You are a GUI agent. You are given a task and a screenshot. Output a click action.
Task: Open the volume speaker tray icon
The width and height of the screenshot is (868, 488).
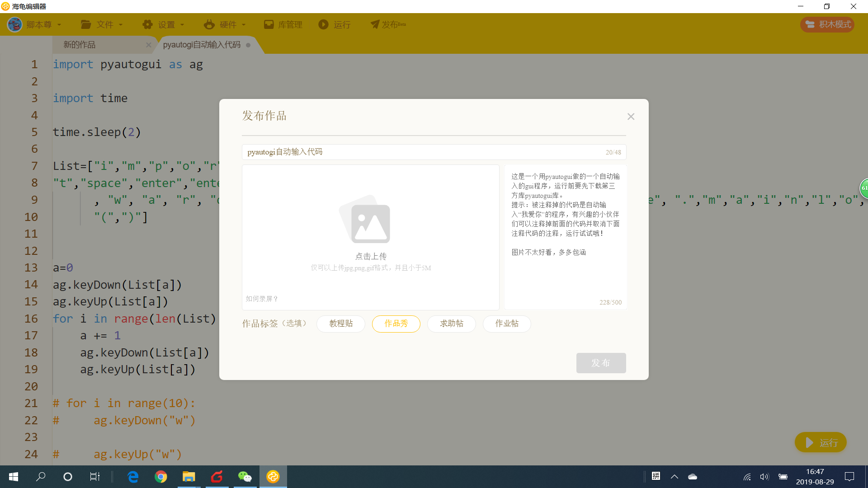pyautogui.click(x=764, y=477)
